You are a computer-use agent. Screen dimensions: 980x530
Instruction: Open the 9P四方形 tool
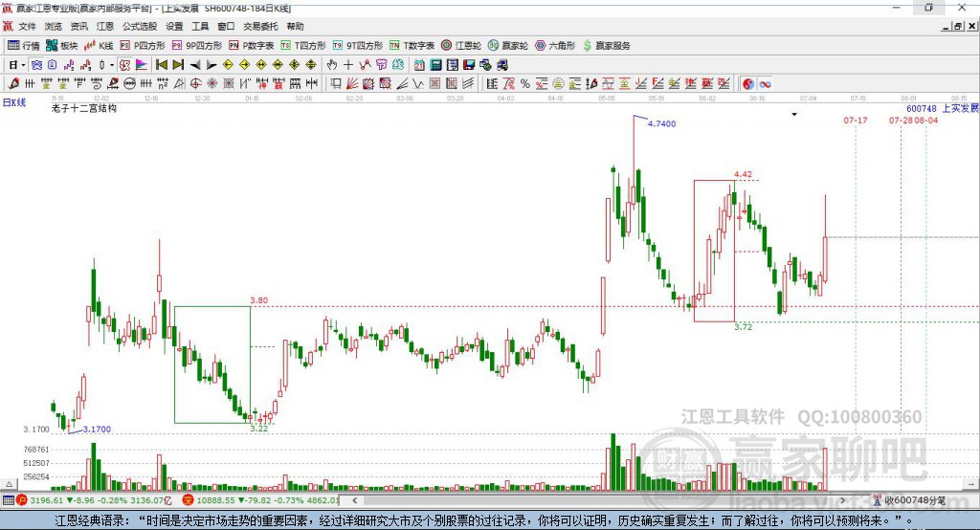point(197,46)
